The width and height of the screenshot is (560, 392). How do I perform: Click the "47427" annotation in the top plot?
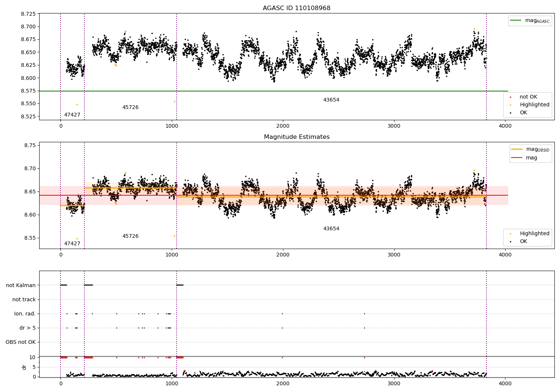click(x=72, y=115)
